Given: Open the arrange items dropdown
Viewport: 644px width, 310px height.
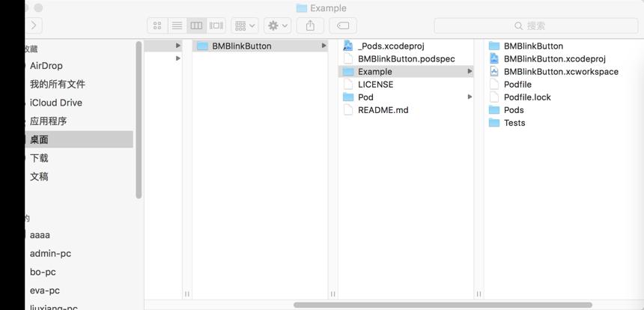Looking at the screenshot, I should (x=245, y=26).
